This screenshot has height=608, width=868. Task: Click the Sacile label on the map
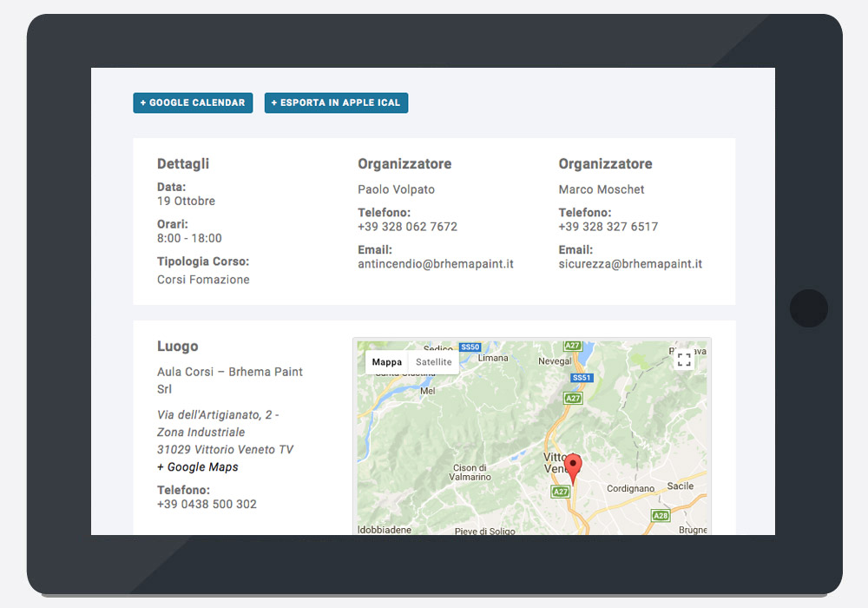pyautogui.click(x=681, y=486)
